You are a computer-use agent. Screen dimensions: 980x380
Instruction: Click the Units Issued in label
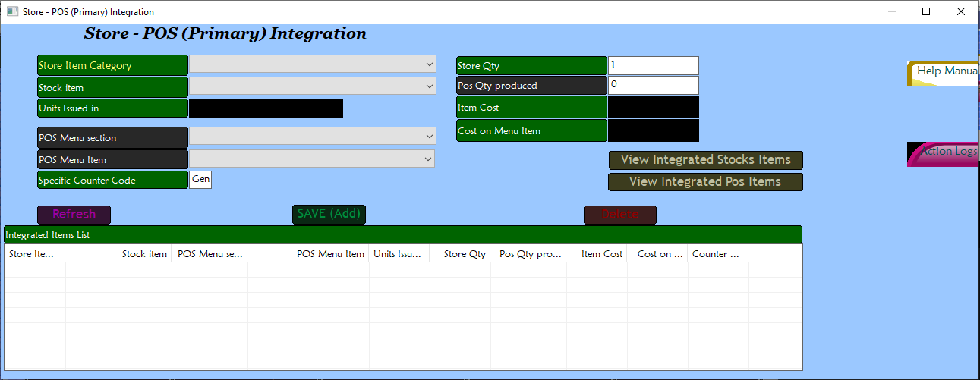coord(112,108)
